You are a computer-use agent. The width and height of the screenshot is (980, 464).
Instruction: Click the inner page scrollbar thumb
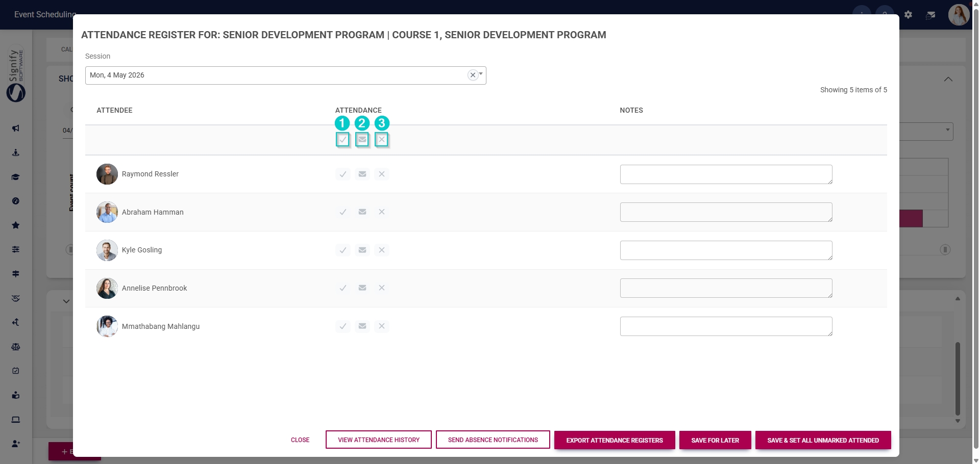click(958, 378)
